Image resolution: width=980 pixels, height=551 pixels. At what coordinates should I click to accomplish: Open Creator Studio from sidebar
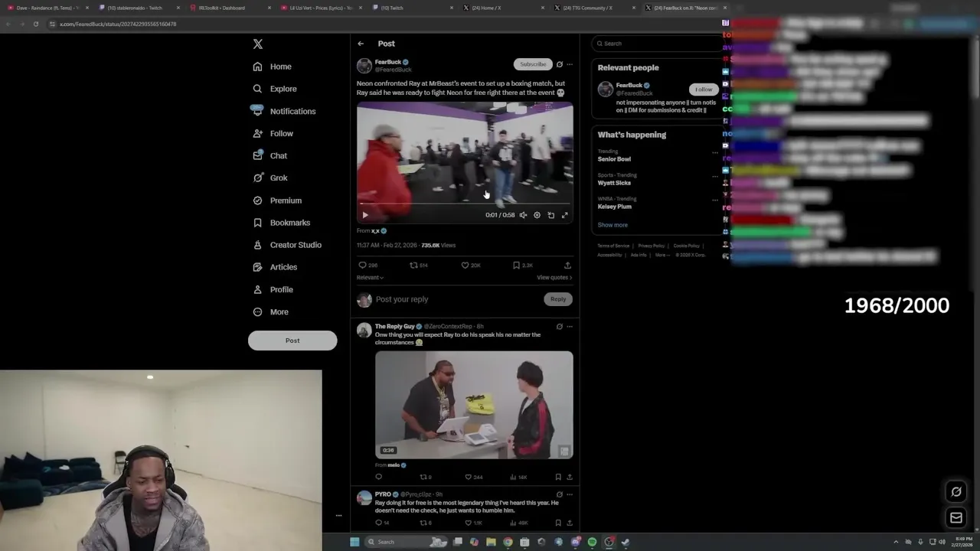pyautogui.click(x=286, y=245)
